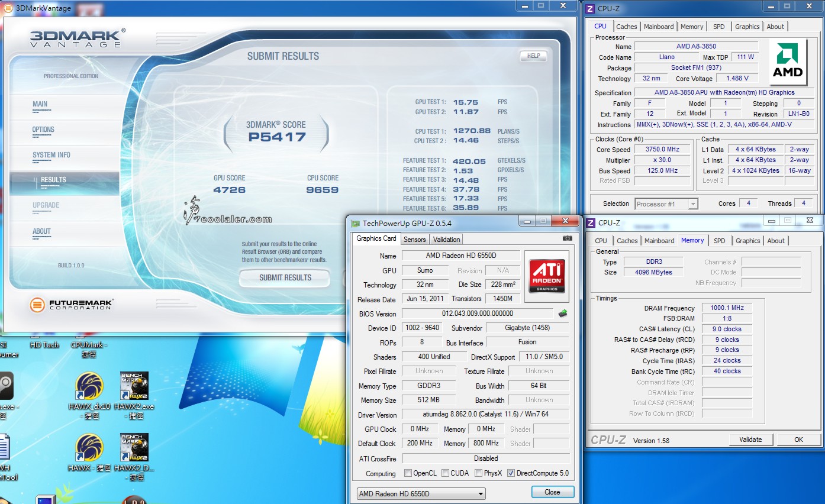The image size is (825, 504).
Task: Switch to the GPU-Z Validation tab
Action: (x=446, y=240)
